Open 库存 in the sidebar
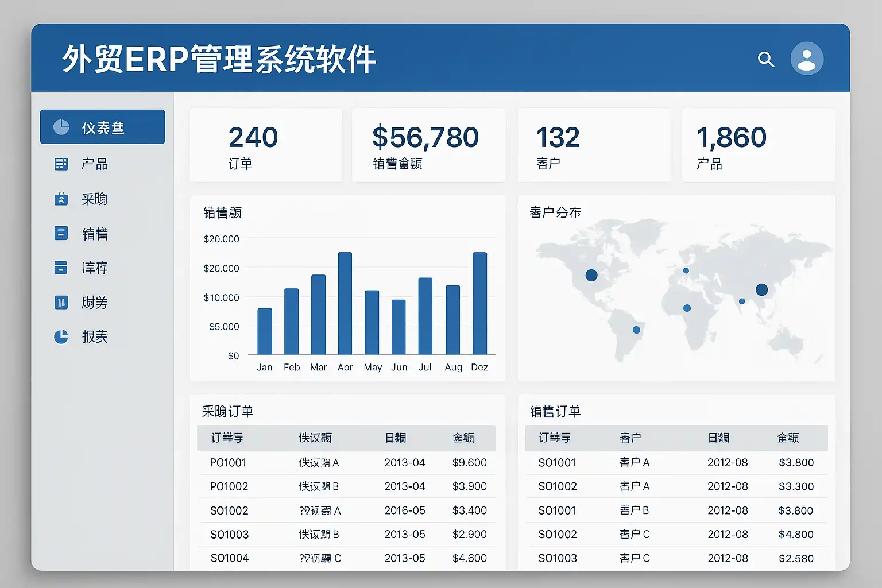 tap(95, 268)
